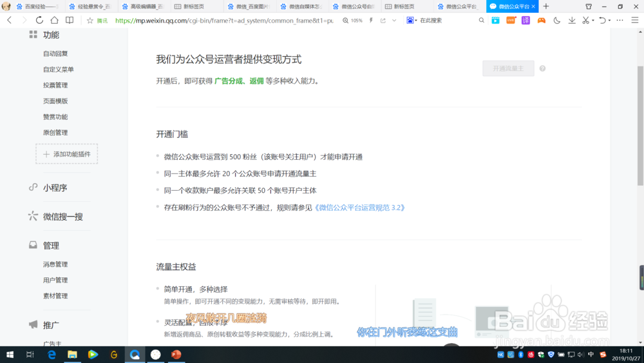This screenshot has width=644, height=363.
Task: Go back using the browser back arrow
Action: coord(10,20)
